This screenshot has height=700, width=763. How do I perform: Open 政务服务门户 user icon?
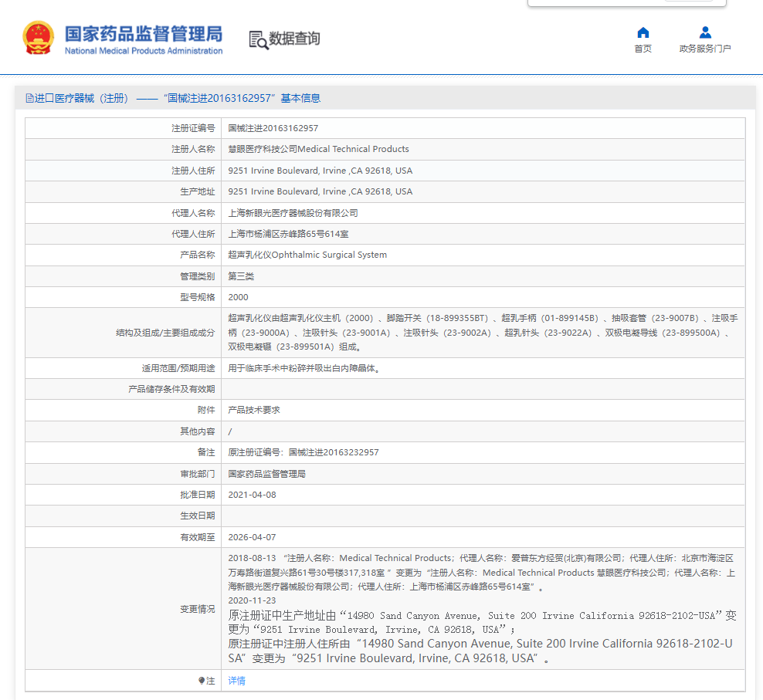click(x=704, y=32)
